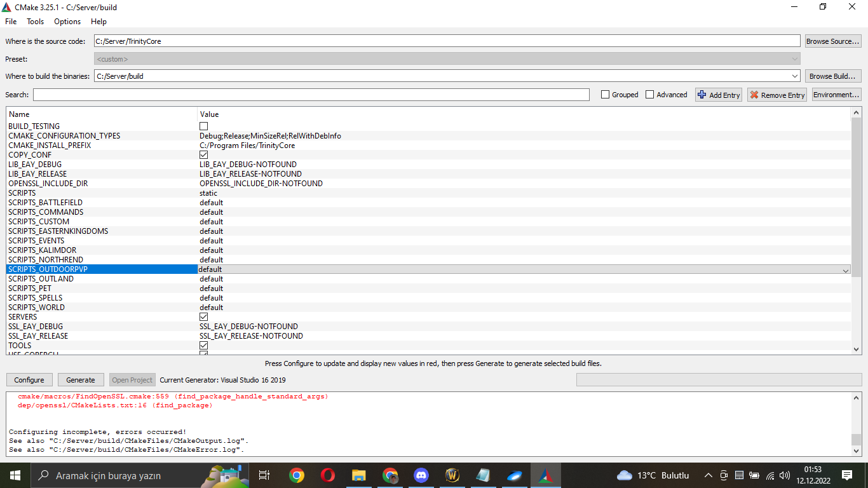This screenshot has width=868, height=488.
Task: Open the Windows Start menu
Action: coord(15,475)
